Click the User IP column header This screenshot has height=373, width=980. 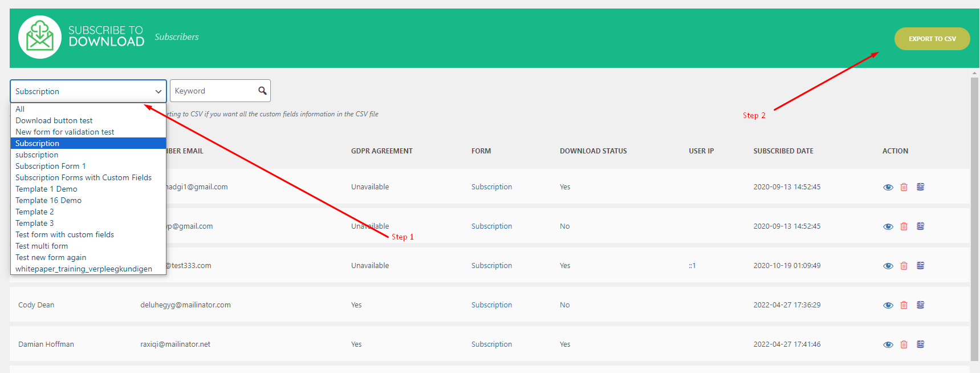[701, 151]
